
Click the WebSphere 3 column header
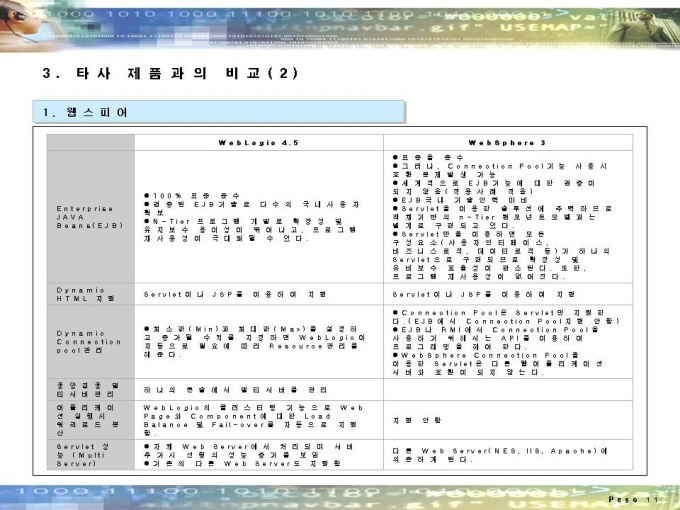click(x=508, y=143)
